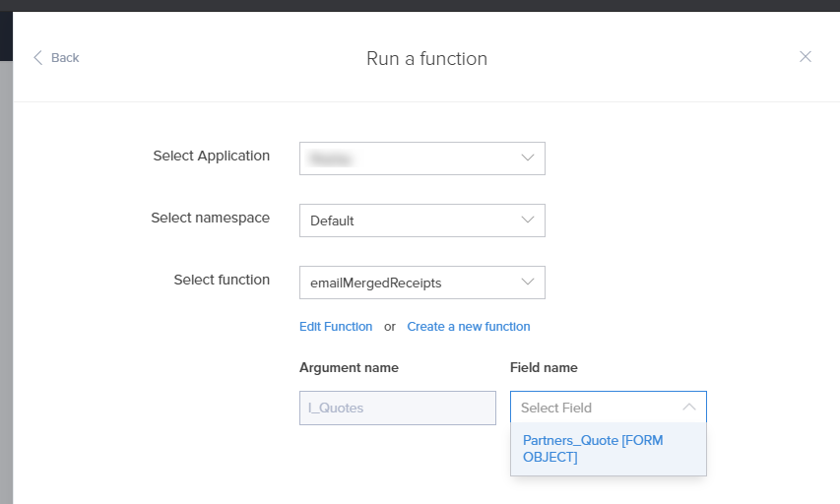Close the Run a function dialog

click(x=806, y=57)
